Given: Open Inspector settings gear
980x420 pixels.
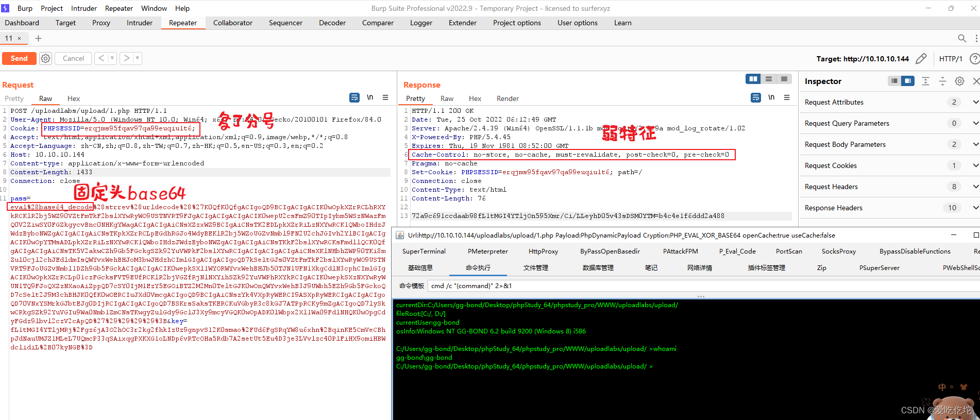Looking at the screenshot, I should point(959,81).
